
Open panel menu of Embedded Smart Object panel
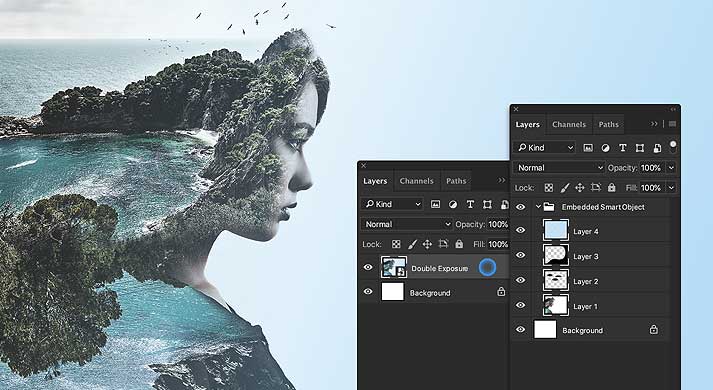672,124
